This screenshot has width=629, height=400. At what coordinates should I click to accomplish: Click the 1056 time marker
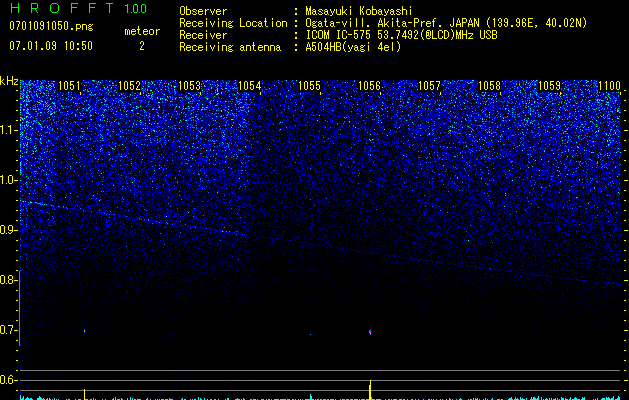click(x=369, y=86)
